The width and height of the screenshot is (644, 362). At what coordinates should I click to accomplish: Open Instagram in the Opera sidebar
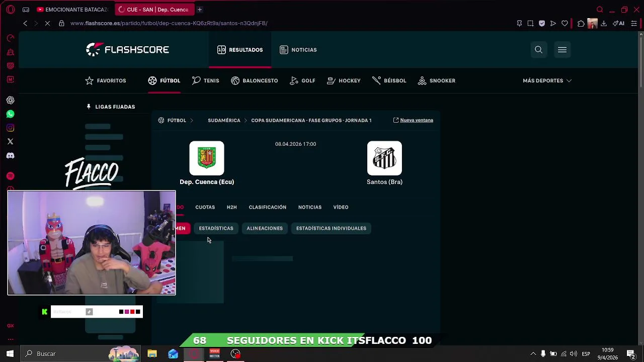10,128
